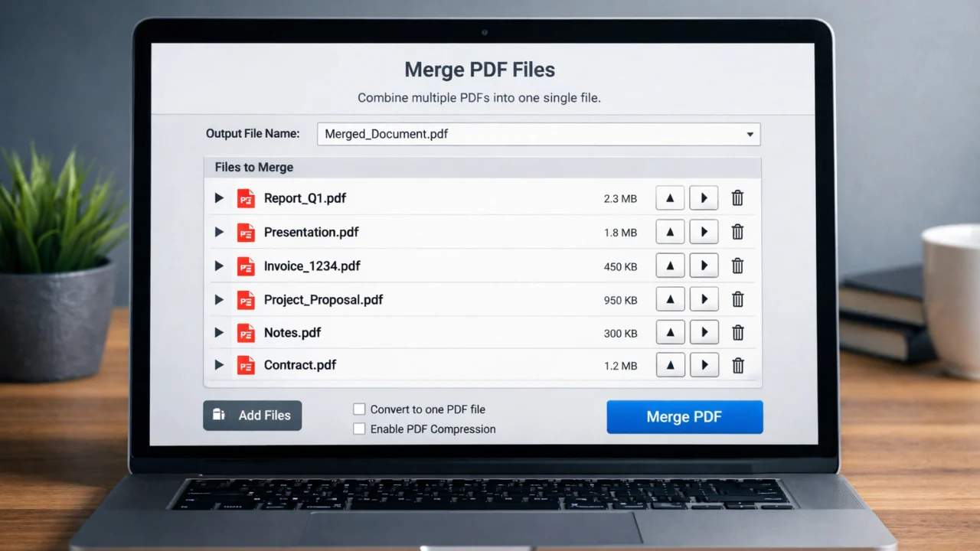Click the Merged_Document.pdf file name field
The image size is (980, 551).
[x=528, y=134]
